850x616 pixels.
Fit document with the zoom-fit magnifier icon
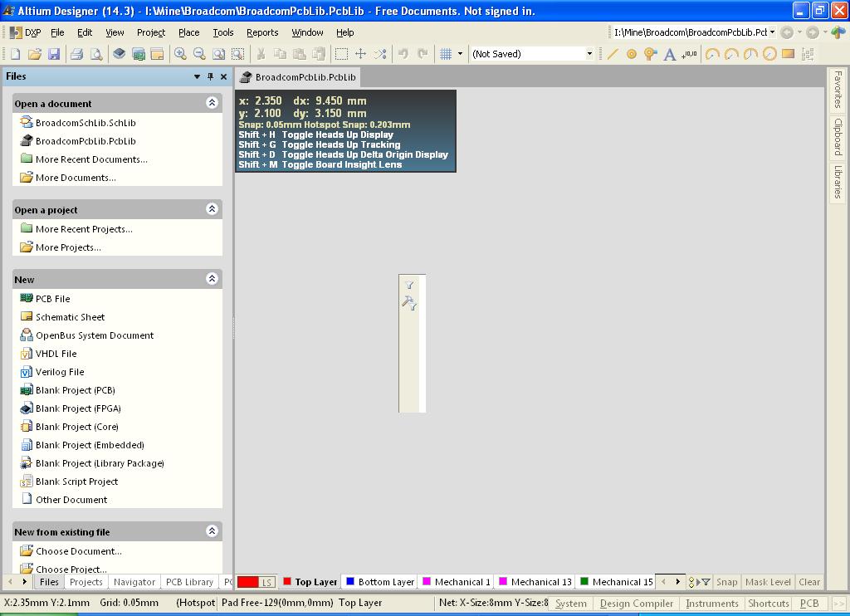pos(218,54)
